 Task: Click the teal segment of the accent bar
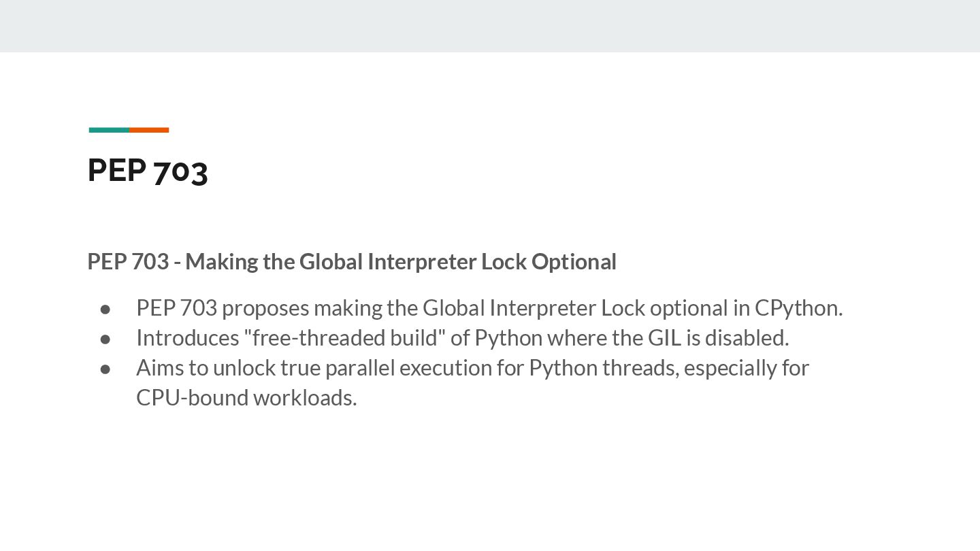(x=109, y=130)
